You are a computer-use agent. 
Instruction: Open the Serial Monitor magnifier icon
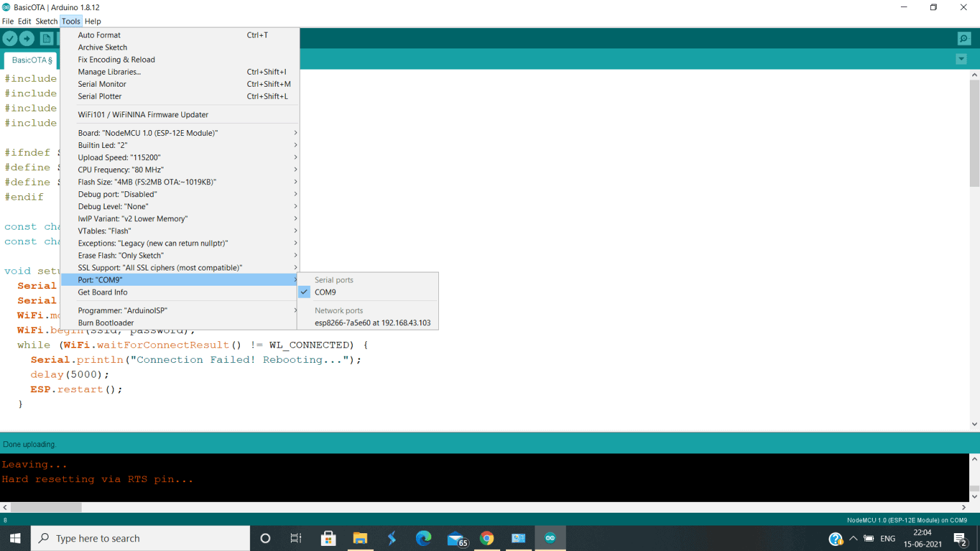(964, 39)
